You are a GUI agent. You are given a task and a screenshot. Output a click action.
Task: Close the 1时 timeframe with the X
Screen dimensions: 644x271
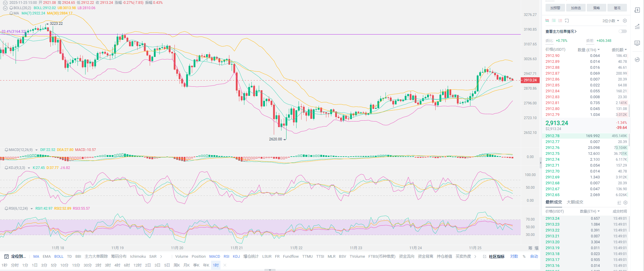tap(225, 265)
